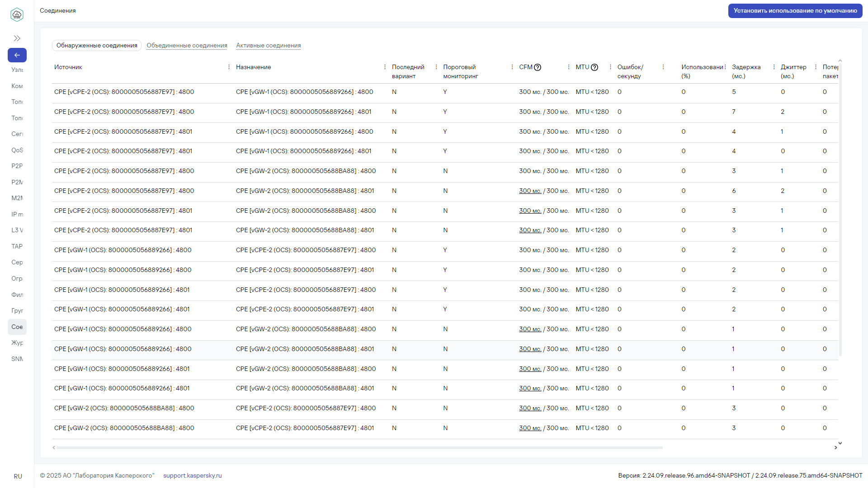The height and width of the screenshot is (488, 868).
Task: Open column menu for Использование (%) header
Action: tap(725, 67)
